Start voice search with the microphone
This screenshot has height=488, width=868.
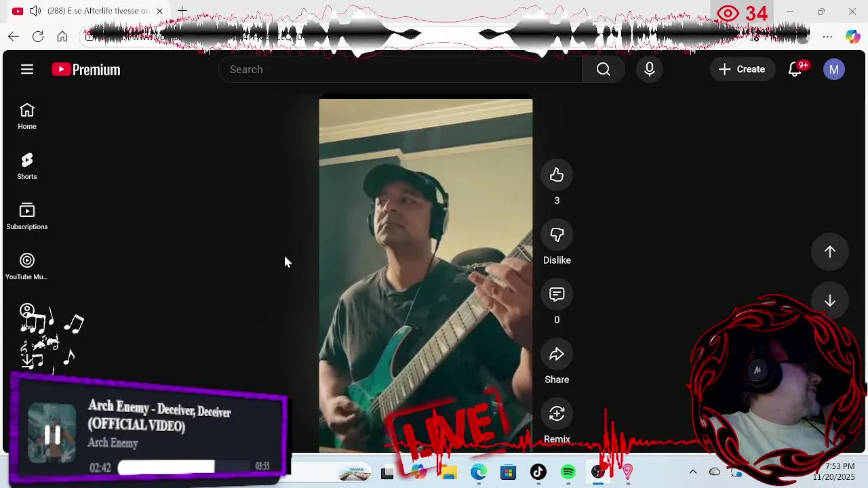pyautogui.click(x=650, y=69)
